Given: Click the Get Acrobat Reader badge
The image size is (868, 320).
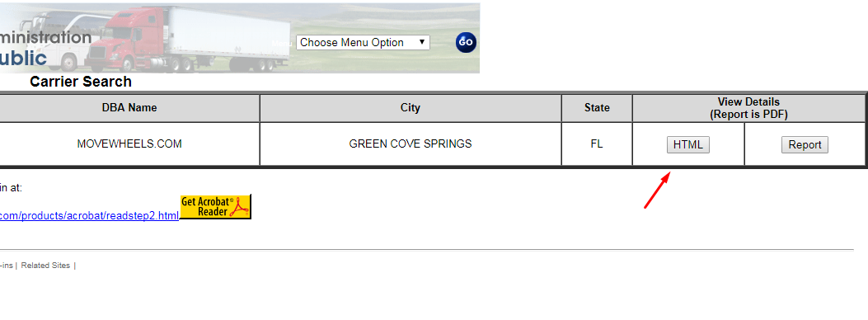Looking at the screenshot, I should pyautogui.click(x=216, y=206).
